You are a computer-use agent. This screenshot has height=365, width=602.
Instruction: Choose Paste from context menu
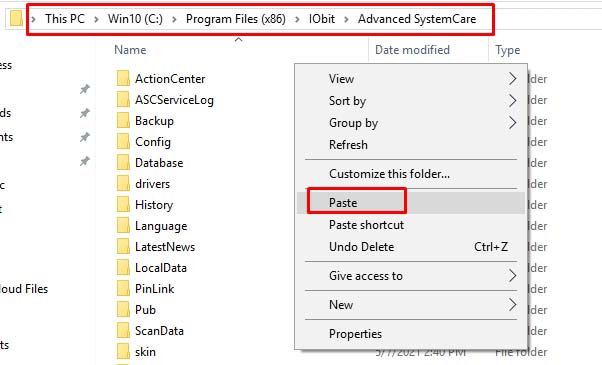[411, 203]
